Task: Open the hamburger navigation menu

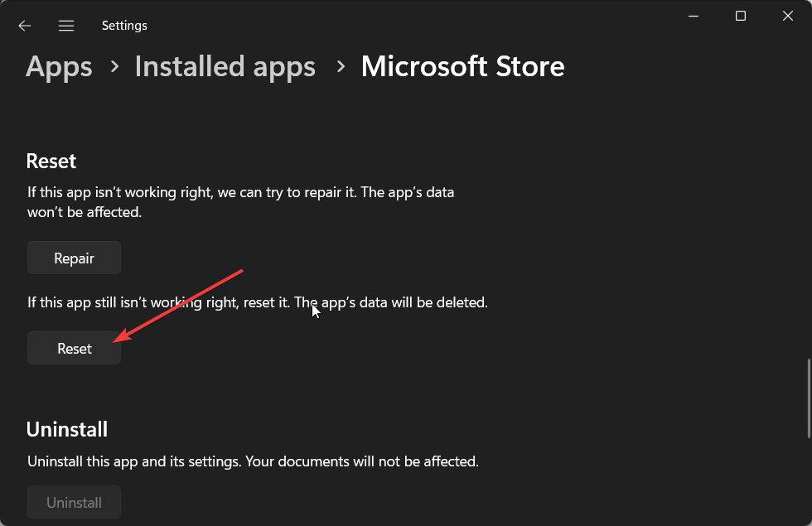Action: [x=66, y=26]
